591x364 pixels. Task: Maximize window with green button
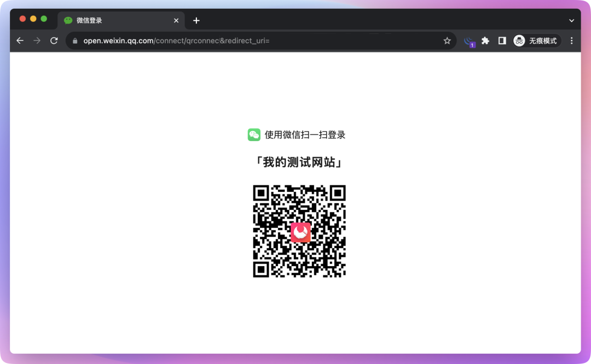44,19
